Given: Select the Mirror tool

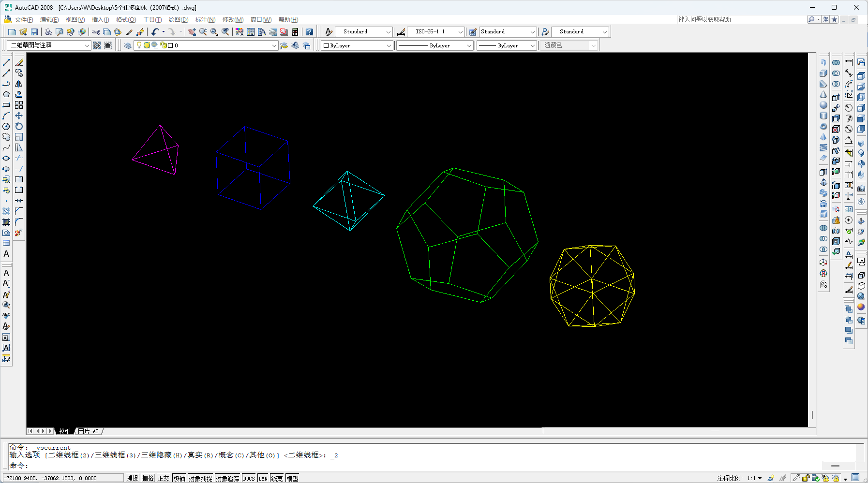Looking at the screenshot, I should (19, 84).
